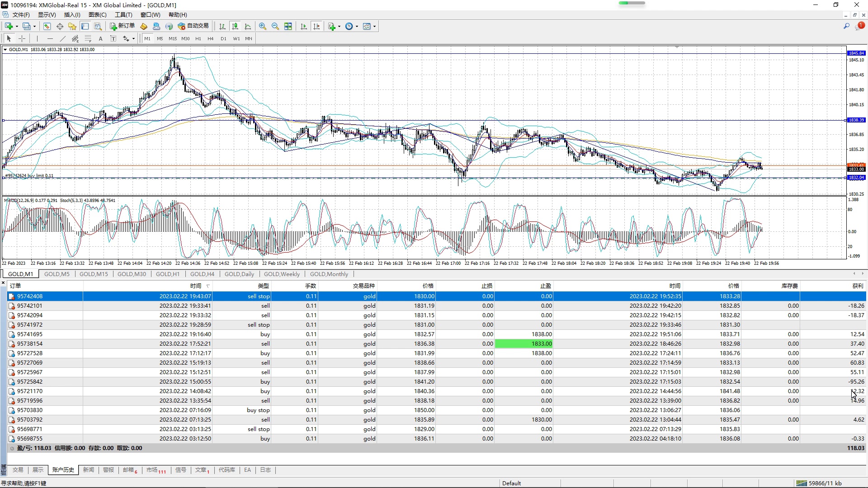Open the new chart dropdown arrow
Image resolution: width=868 pixels, height=488 pixels.
click(x=17, y=26)
